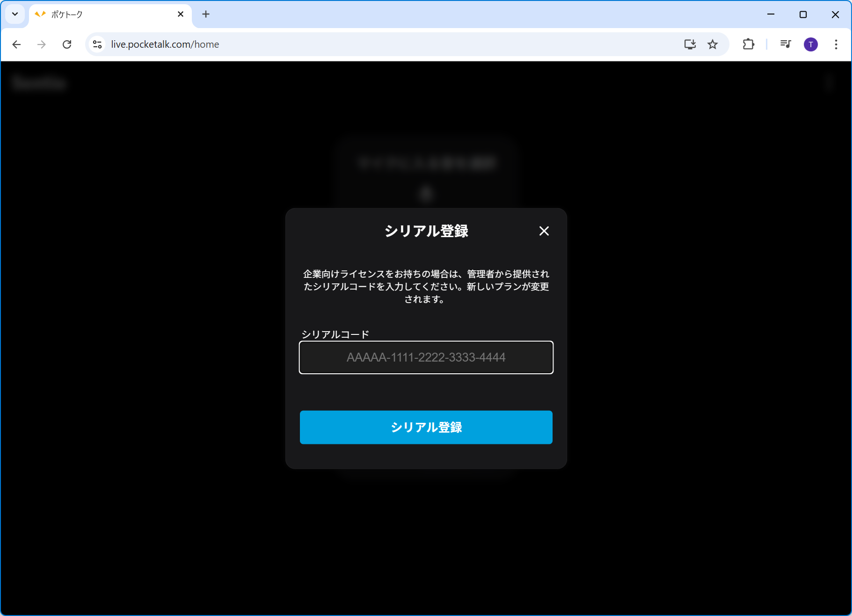Open the profile avatar T
852x616 pixels.
click(x=811, y=44)
